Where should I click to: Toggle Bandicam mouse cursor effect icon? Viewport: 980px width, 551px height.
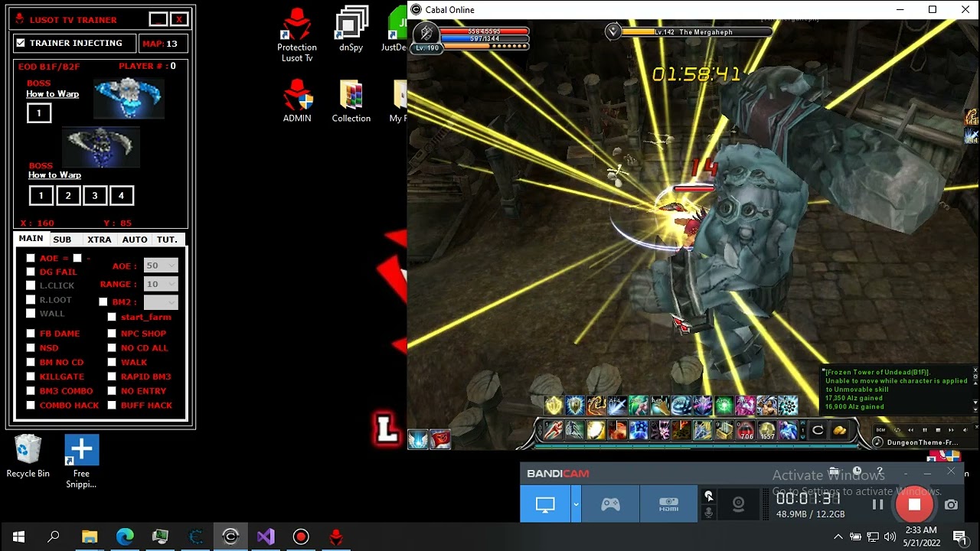click(708, 496)
